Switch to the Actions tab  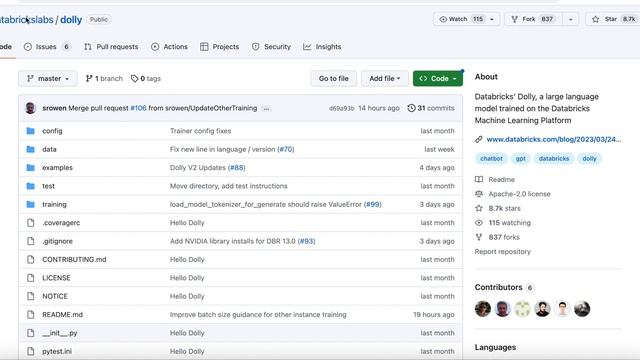169,47
